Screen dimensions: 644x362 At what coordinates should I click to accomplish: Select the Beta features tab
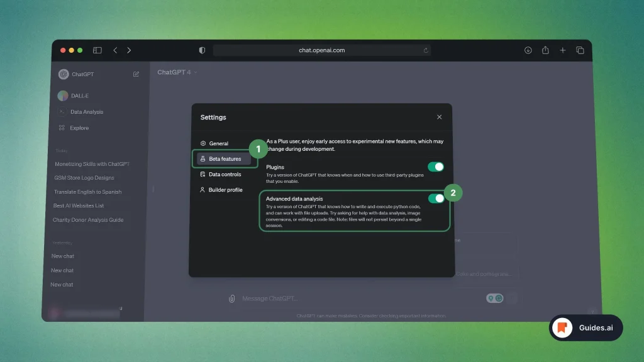click(225, 159)
